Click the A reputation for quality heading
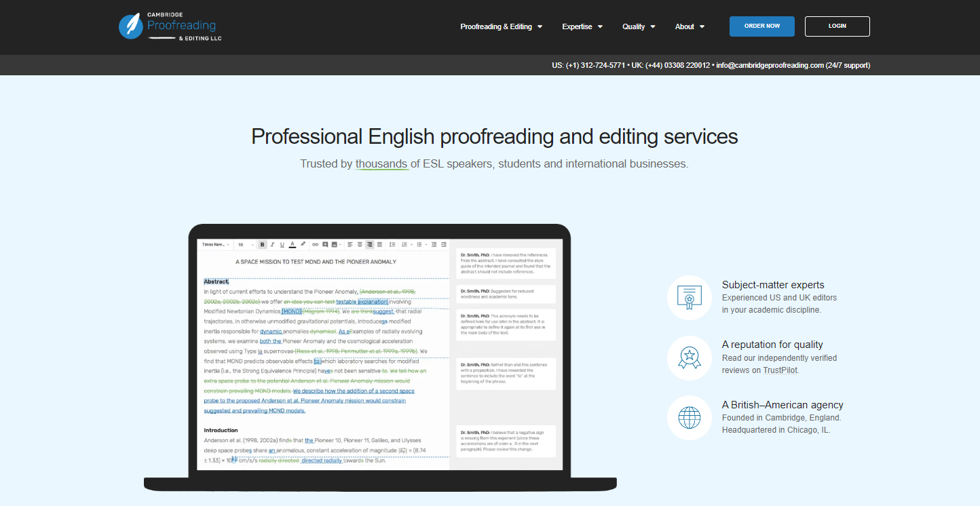Screen dimensions: 980x506 (x=772, y=345)
